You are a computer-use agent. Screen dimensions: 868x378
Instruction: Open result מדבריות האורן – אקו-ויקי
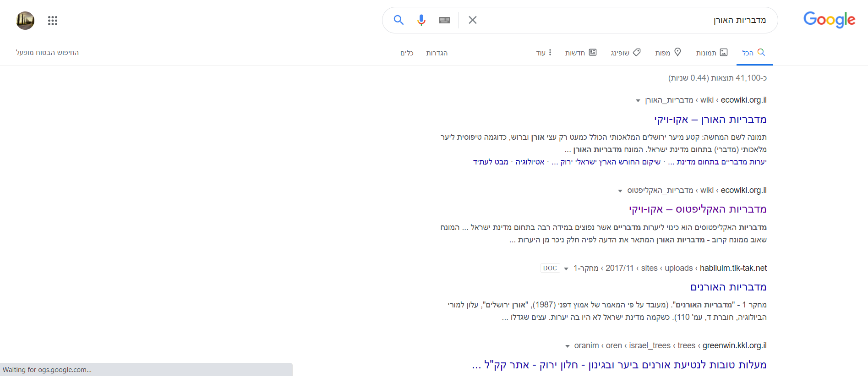click(x=710, y=120)
